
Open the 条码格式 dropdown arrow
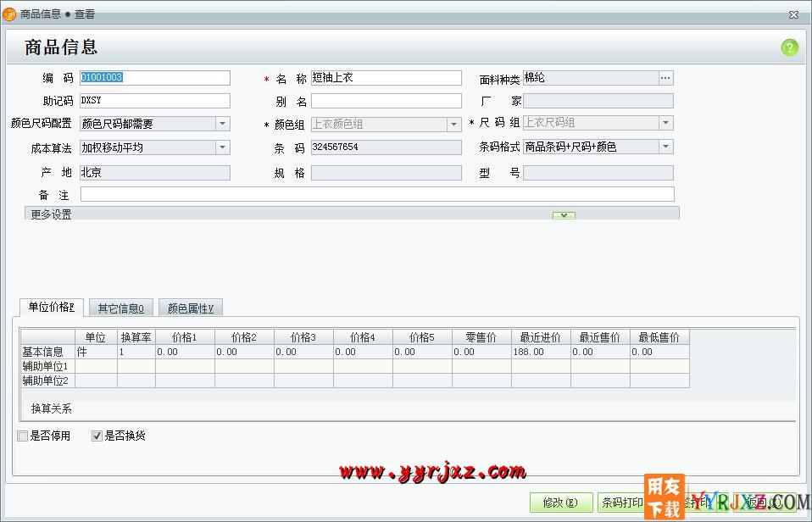coord(665,147)
